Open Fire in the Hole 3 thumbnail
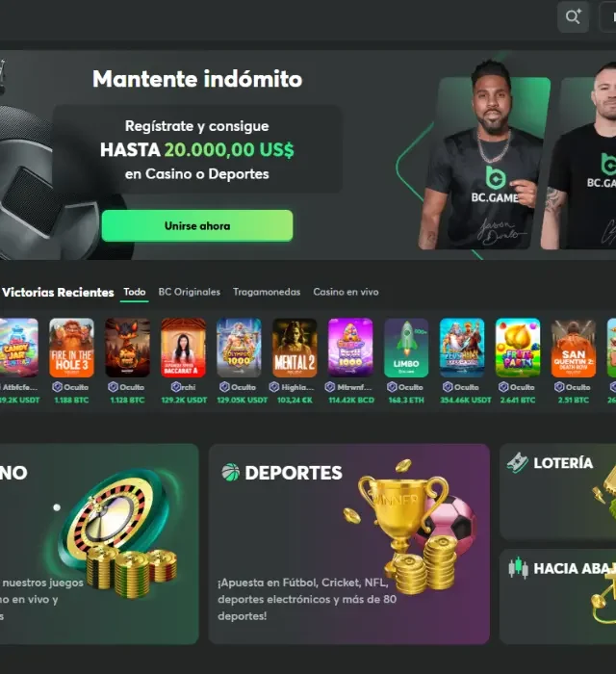Image resolution: width=616 pixels, height=674 pixels. point(72,348)
